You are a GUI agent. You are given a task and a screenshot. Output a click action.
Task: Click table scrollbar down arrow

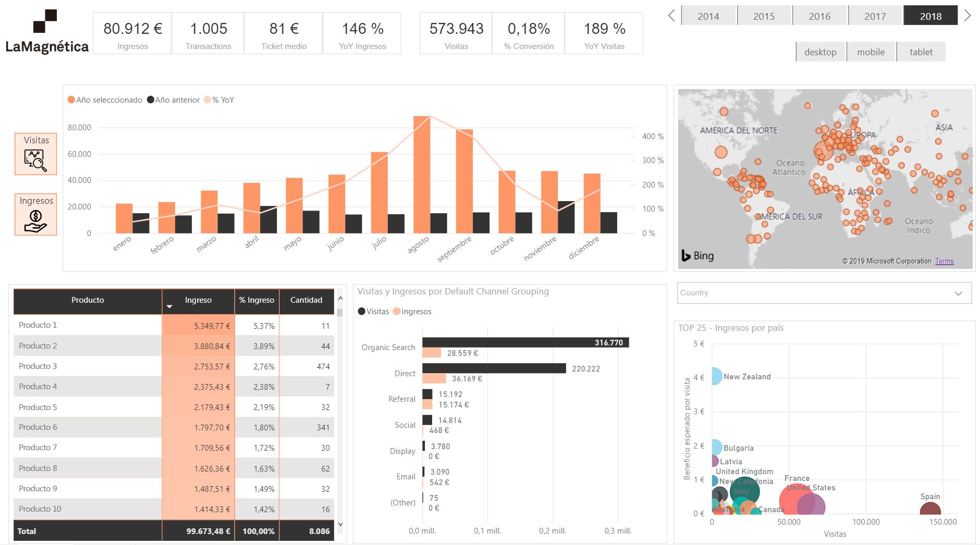pos(340,524)
